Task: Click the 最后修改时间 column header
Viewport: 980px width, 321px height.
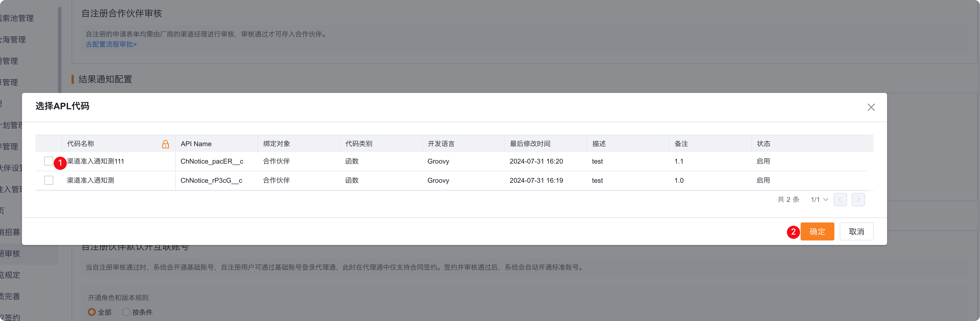Action: 530,144
